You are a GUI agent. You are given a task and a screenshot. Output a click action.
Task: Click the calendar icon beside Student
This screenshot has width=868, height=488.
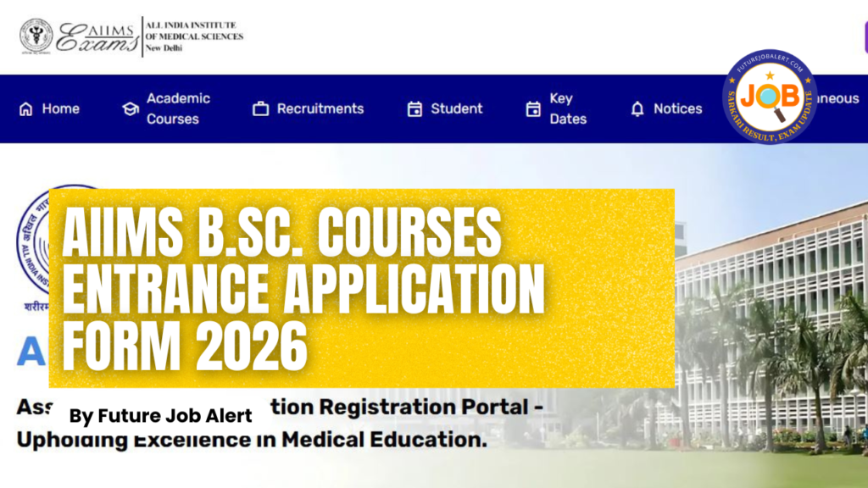point(415,109)
